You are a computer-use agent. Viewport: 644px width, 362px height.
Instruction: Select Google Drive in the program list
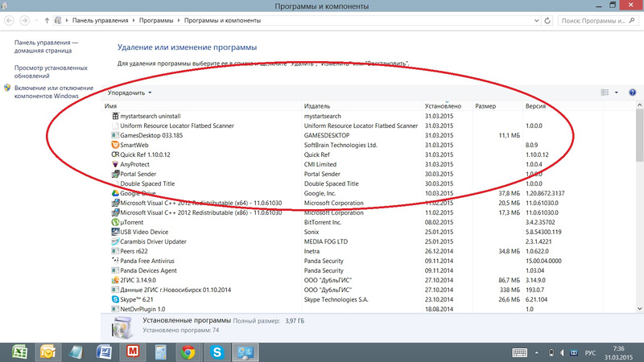point(138,193)
